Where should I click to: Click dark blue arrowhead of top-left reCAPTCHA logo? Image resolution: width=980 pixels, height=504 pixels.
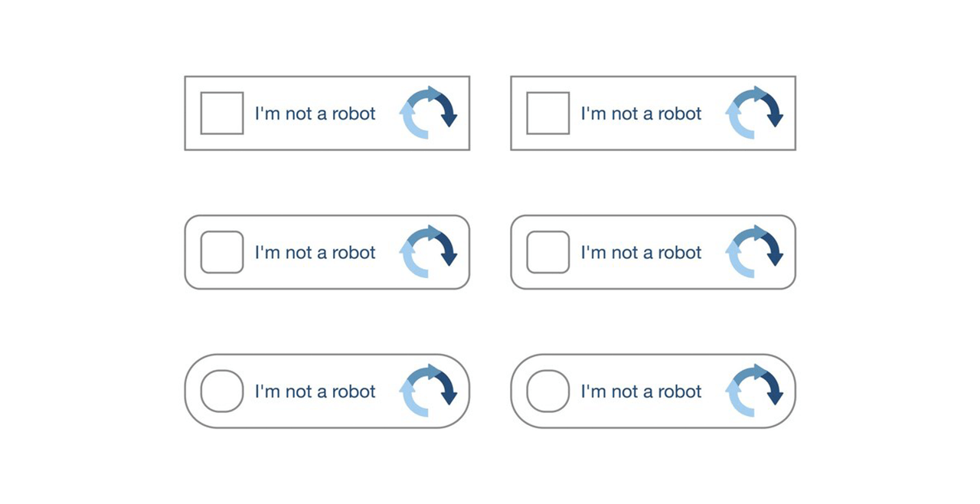[449, 120]
